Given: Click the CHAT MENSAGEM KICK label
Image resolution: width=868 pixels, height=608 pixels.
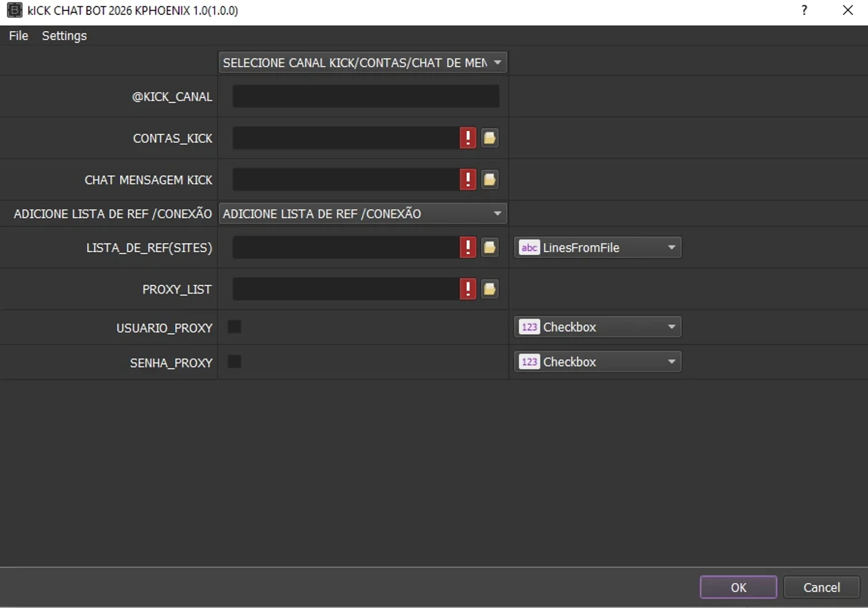Looking at the screenshot, I should pyautogui.click(x=149, y=180).
